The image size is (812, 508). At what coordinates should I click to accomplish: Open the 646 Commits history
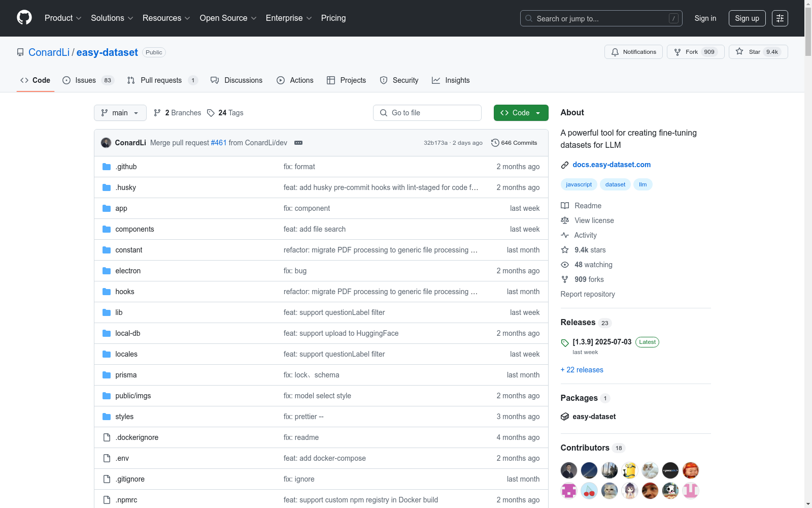(514, 143)
